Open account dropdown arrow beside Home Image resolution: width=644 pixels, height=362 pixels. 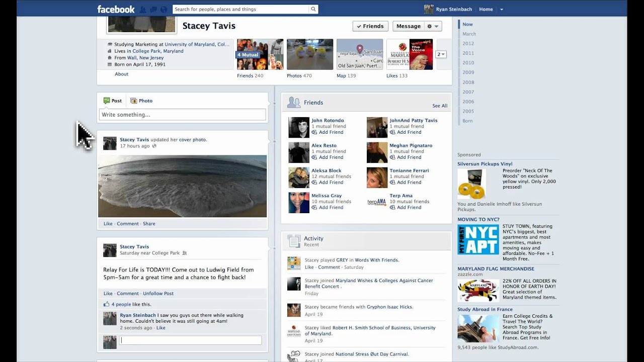[x=502, y=9]
